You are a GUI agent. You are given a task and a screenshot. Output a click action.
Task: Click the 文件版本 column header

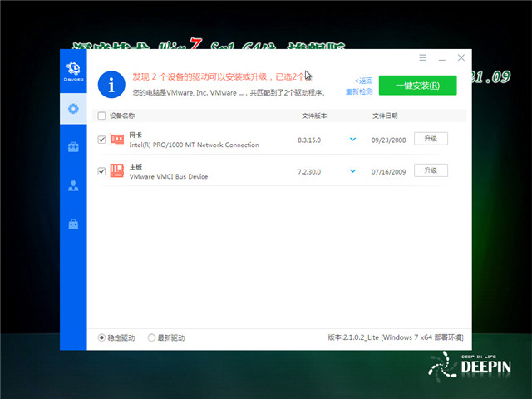coord(314,116)
